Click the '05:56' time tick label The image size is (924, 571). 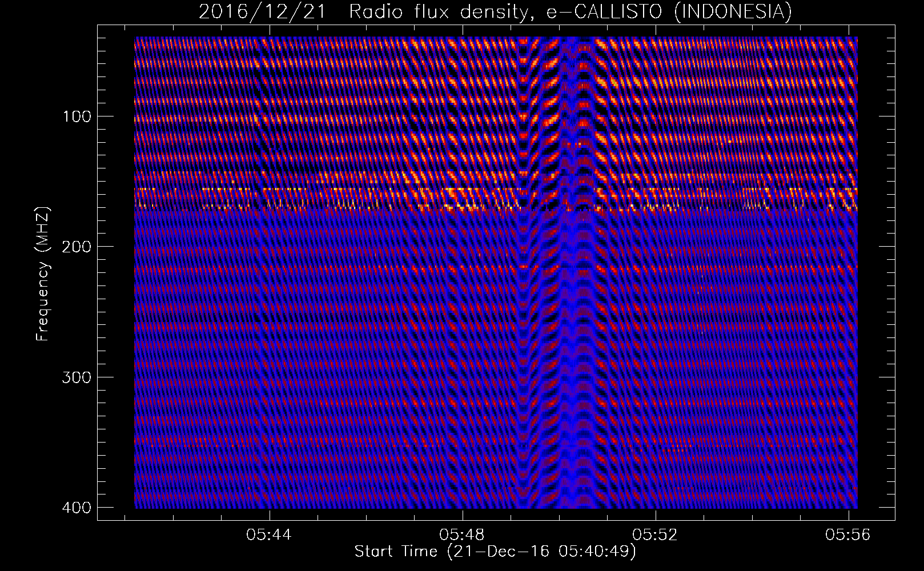(848, 535)
